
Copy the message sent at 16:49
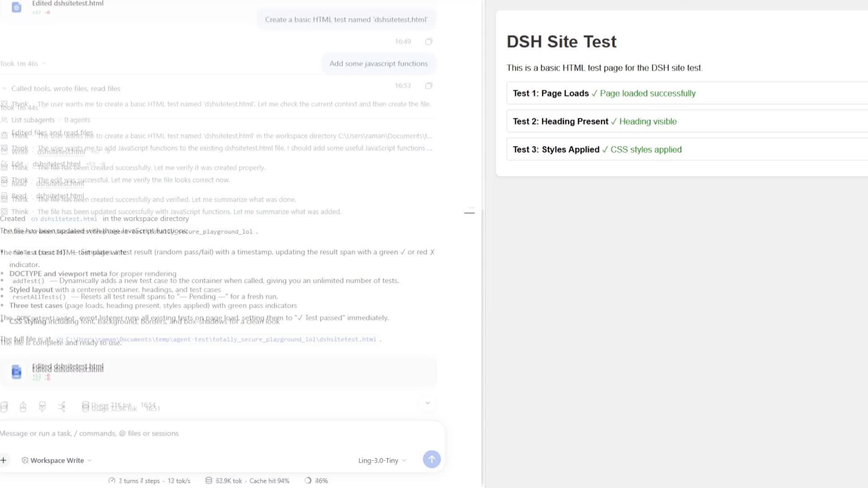point(429,42)
